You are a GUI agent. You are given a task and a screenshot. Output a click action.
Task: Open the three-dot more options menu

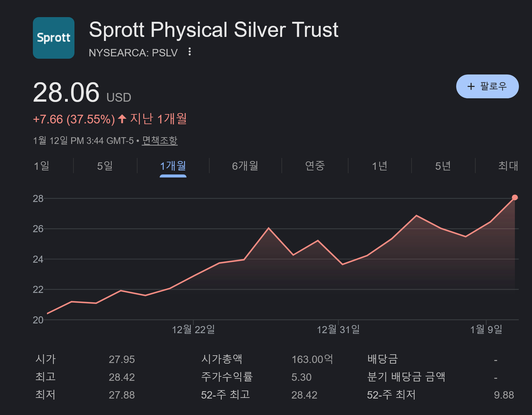point(190,52)
